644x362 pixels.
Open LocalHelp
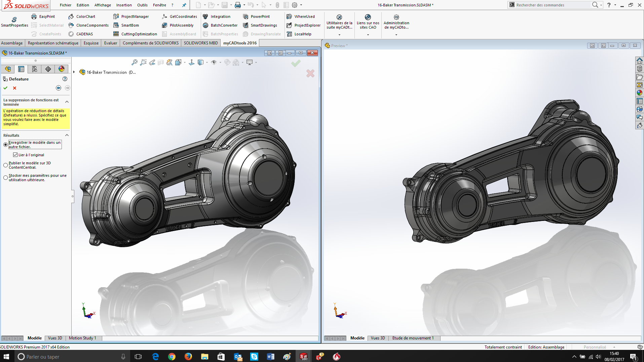click(x=299, y=34)
